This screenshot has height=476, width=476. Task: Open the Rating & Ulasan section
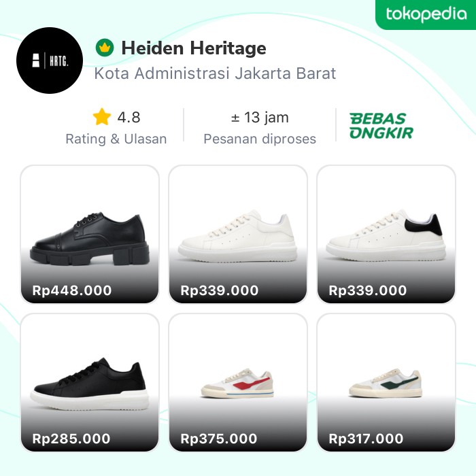coord(116,139)
